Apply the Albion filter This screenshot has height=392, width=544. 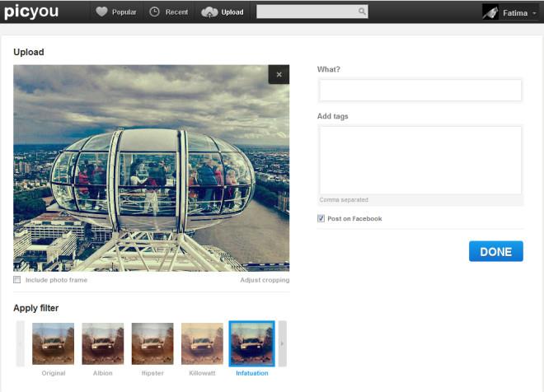coord(103,343)
